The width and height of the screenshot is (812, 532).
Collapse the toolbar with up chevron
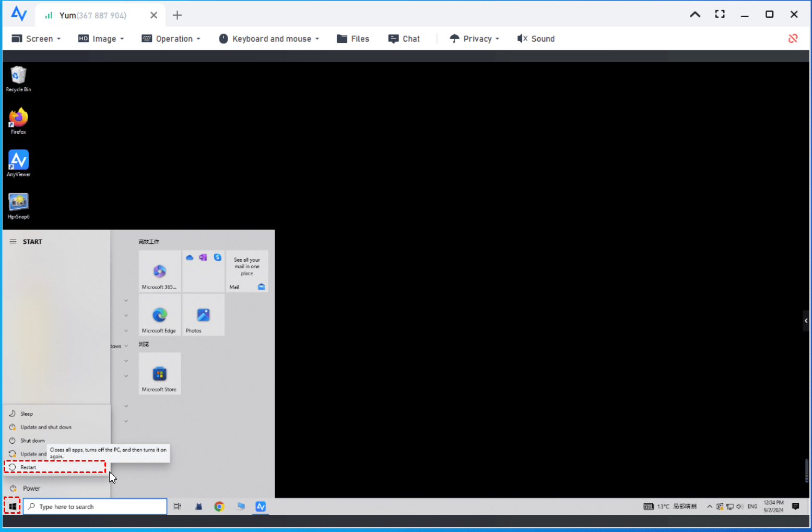click(695, 15)
